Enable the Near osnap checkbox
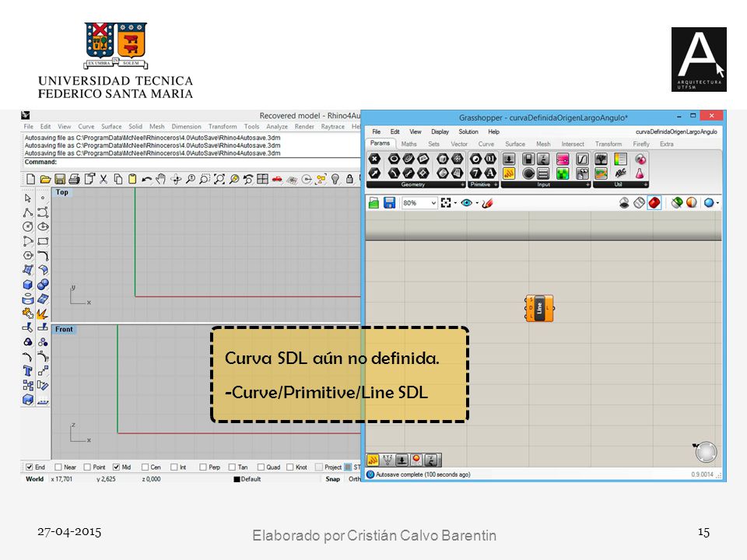Viewport: 747px width, 560px height. (58, 467)
